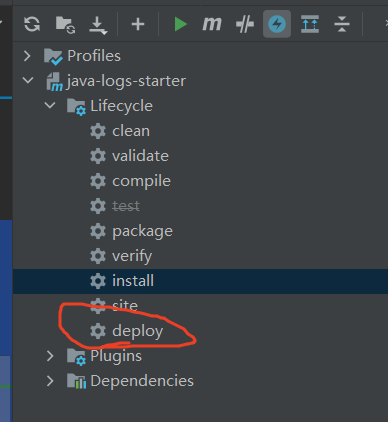Add a Maven project with plus icon

(x=138, y=24)
